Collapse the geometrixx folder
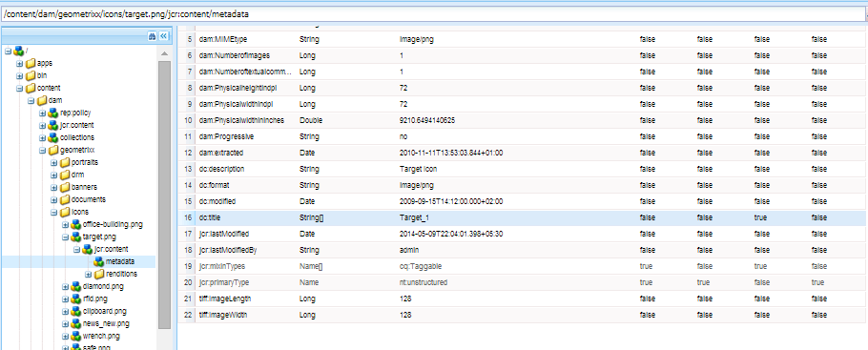The width and height of the screenshot is (868, 350). click(x=43, y=150)
